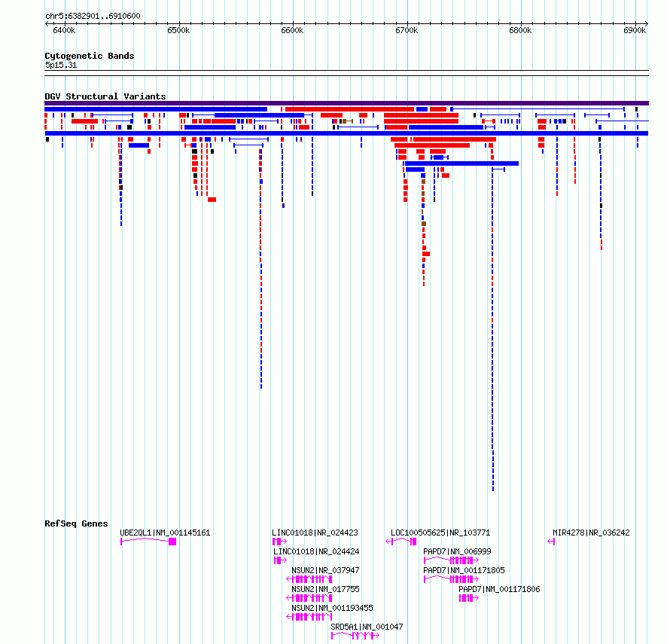Open the Cytogenetic Bands track title

[x=90, y=56]
